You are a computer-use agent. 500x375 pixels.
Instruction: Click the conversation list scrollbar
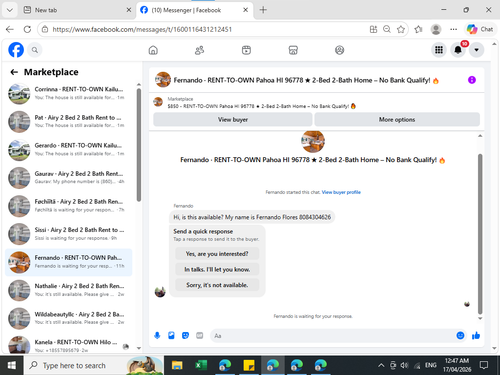pyautogui.click(x=139, y=145)
